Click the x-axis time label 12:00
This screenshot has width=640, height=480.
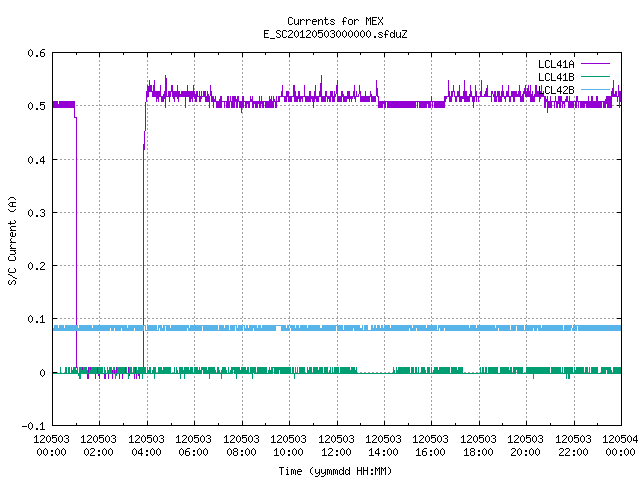coord(336,452)
